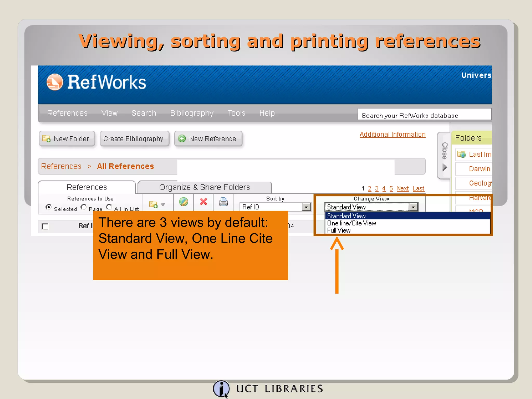Switch to Organize & Share Folders tab
The width and height of the screenshot is (532, 399).
point(205,187)
